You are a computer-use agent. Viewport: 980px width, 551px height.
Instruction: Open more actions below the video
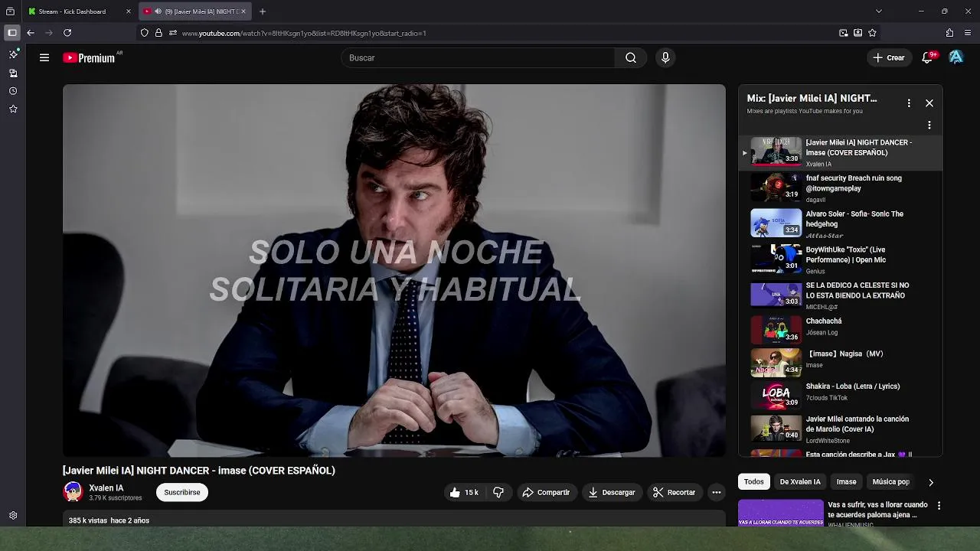tap(717, 492)
